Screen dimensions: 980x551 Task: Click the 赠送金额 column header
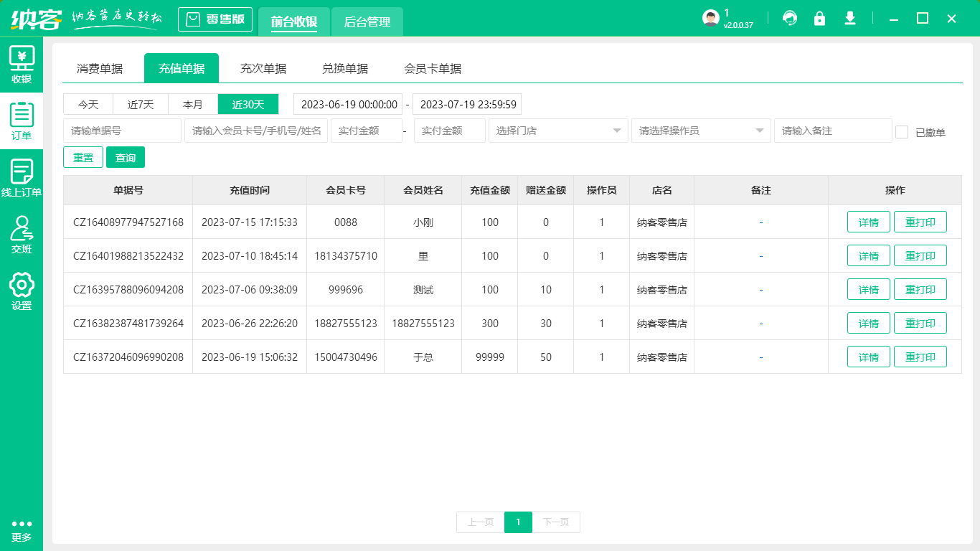tap(546, 190)
